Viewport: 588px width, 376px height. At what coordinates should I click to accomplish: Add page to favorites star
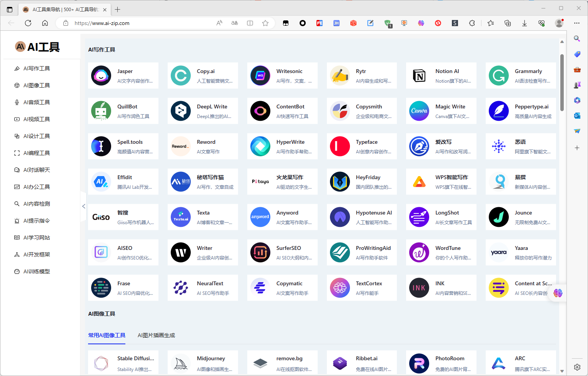[265, 23]
